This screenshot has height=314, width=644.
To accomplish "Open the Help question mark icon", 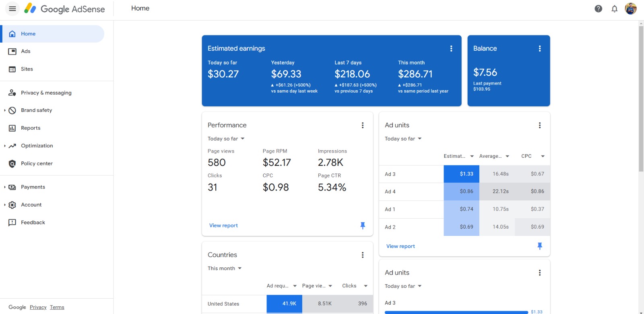I will pos(598,8).
